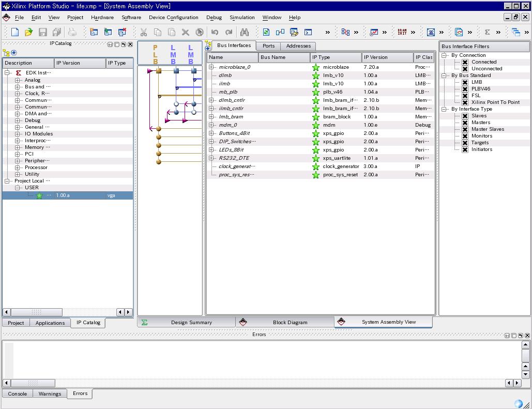Toggle the LMB bus standard checkbox

(x=465, y=82)
